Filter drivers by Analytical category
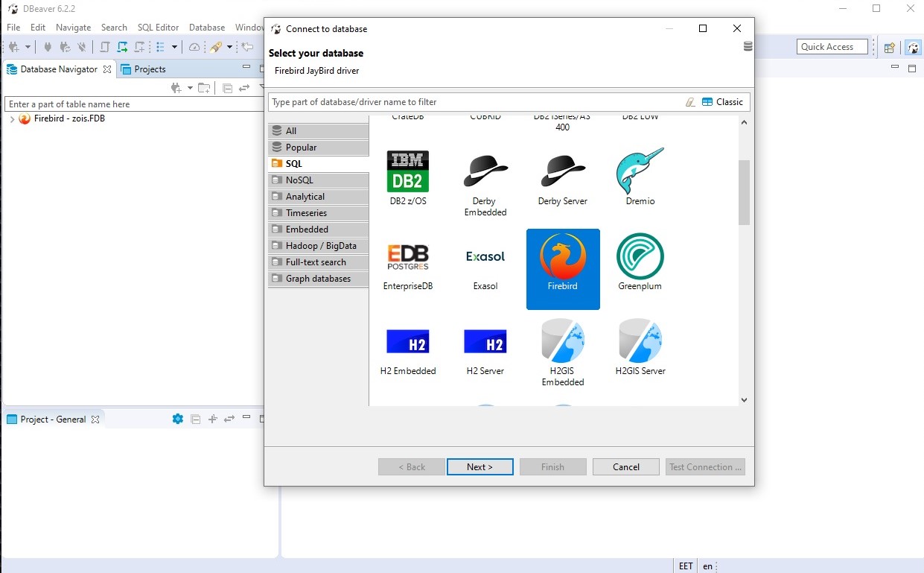Viewport: 924px width, 573px height. 319,197
